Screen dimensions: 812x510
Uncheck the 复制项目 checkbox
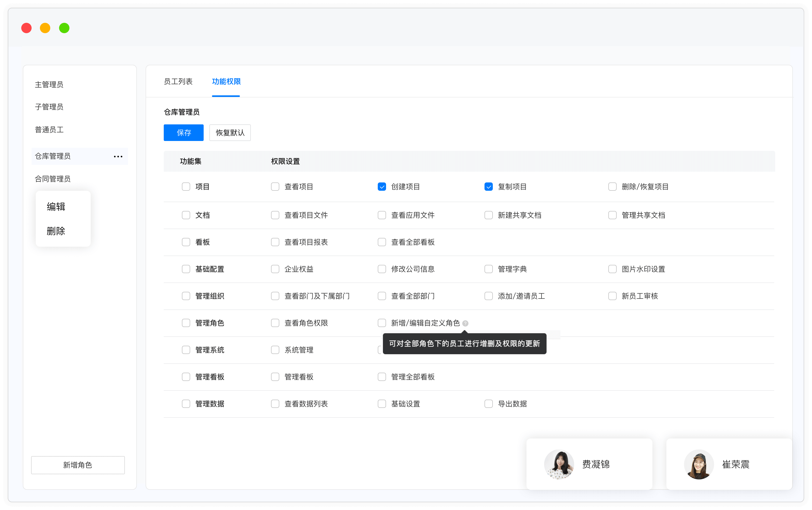pyautogui.click(x=488, y=187)
